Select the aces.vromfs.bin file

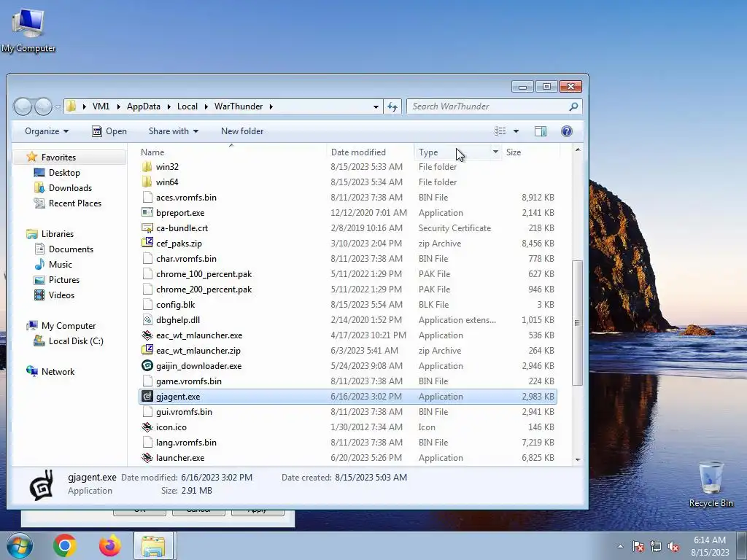tap(348, 198)
